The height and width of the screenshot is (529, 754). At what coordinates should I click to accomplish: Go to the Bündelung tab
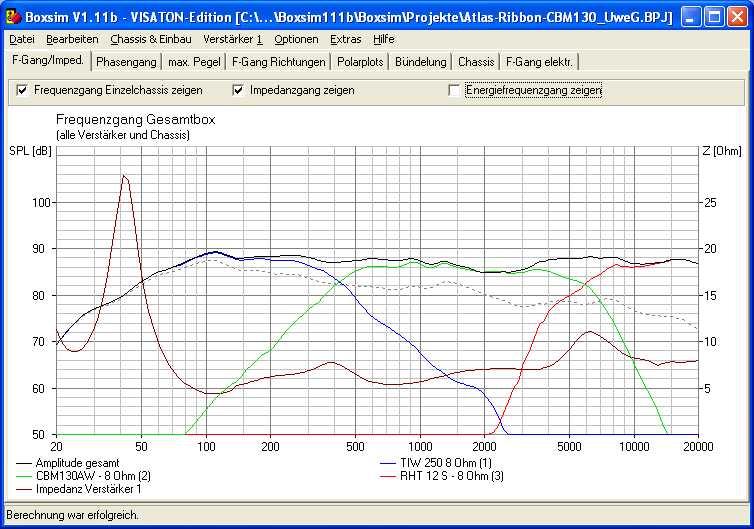tap(421, 62)
